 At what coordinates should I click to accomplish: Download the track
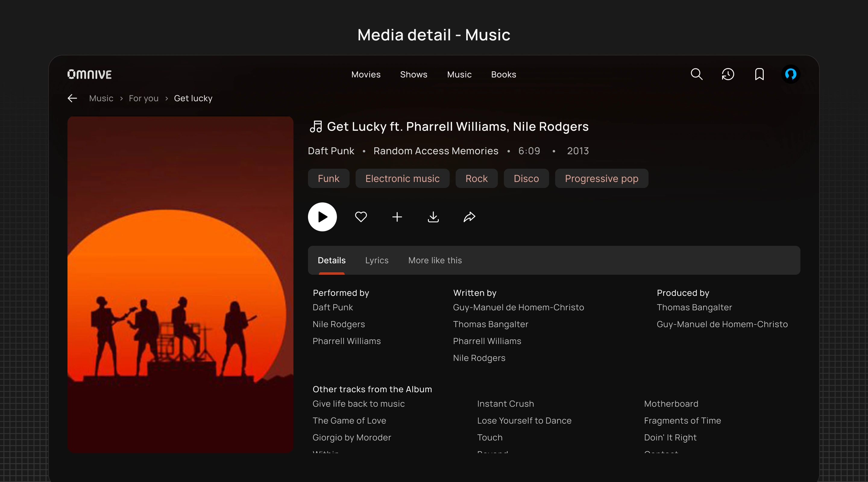433,217
